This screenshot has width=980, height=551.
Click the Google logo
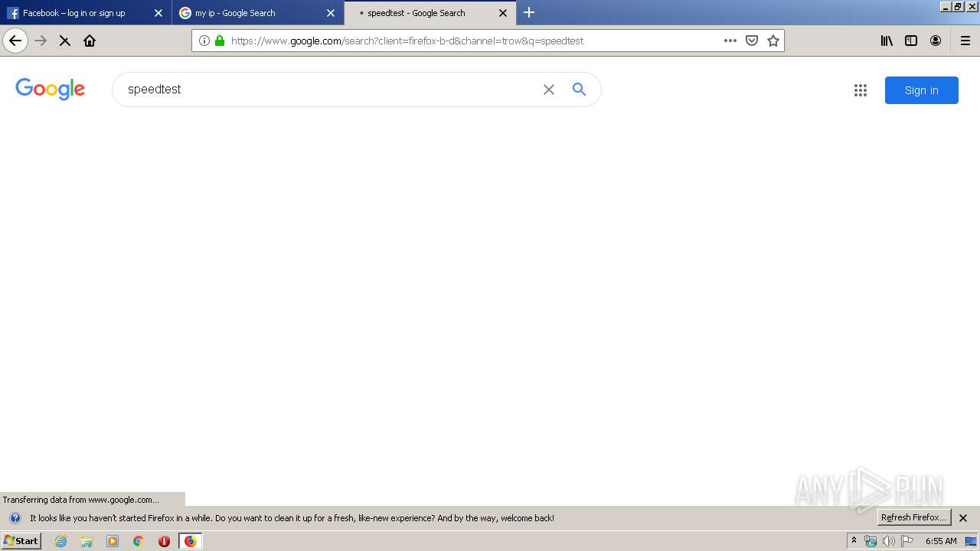pos(50,89)
